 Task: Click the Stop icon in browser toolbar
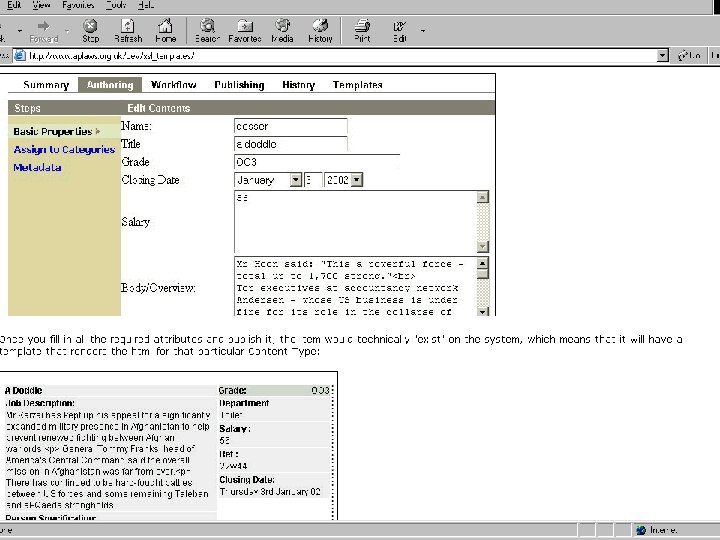[90, 26]
